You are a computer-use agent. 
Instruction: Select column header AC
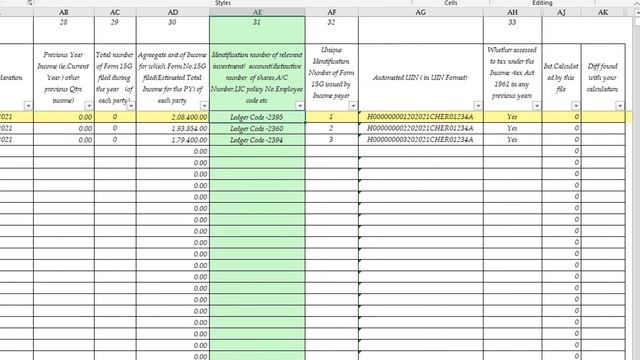point(115,12)
